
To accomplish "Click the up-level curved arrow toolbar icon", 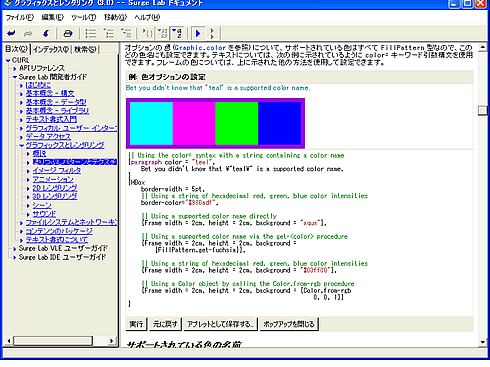I will tap(46, 33).
